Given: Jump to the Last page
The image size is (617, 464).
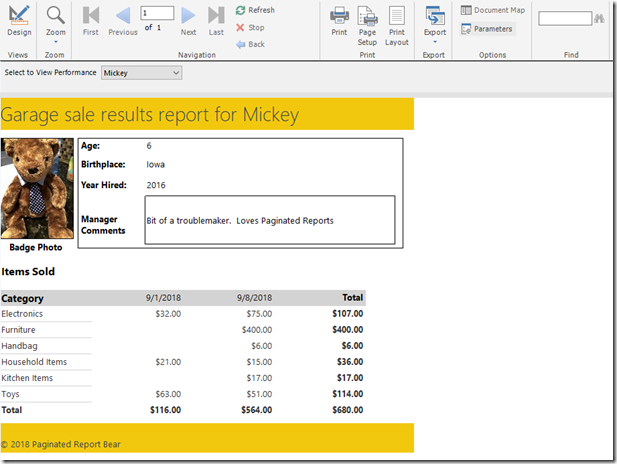Looking at the screenshot, I should [216, 20].
